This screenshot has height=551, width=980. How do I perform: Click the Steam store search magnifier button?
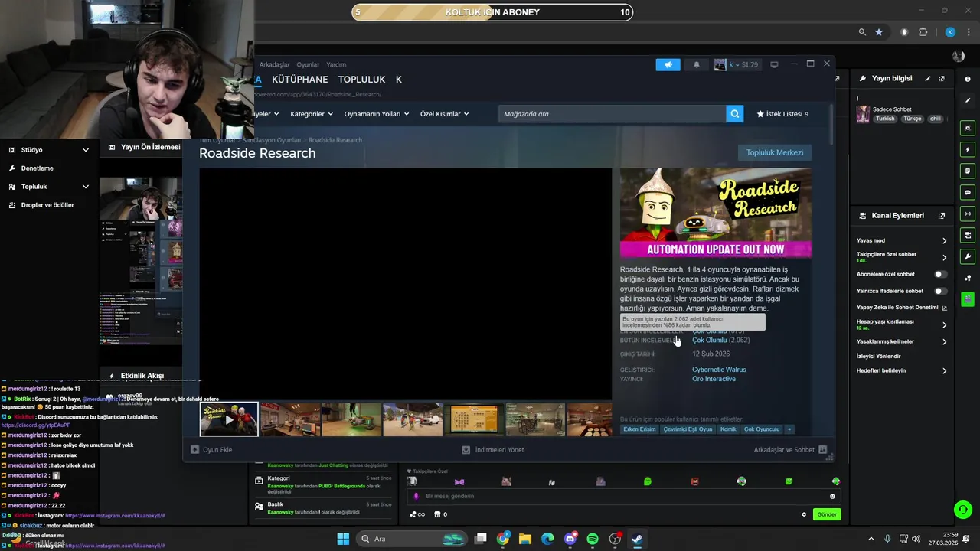(735, 114)
